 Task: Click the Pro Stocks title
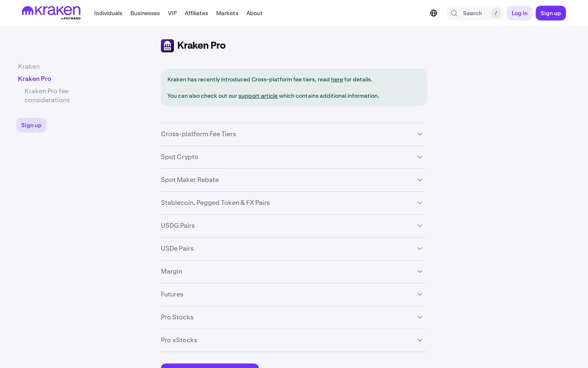click(177, 318)
